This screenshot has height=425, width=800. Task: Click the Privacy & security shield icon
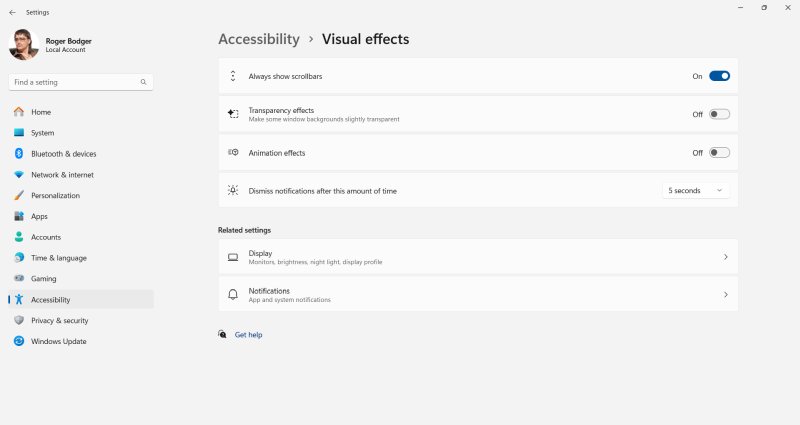point(19,320)
